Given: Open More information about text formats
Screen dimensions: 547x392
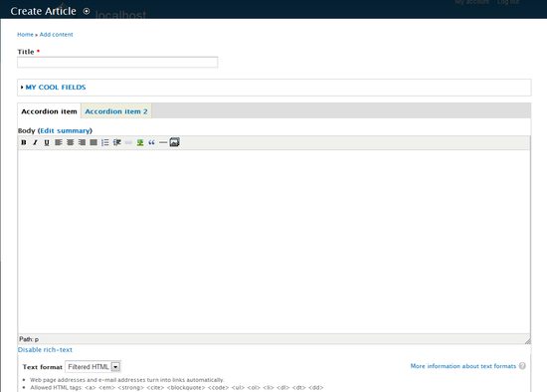Looking at the screenshot, I should pyautogui.click(x=462, y=366).
